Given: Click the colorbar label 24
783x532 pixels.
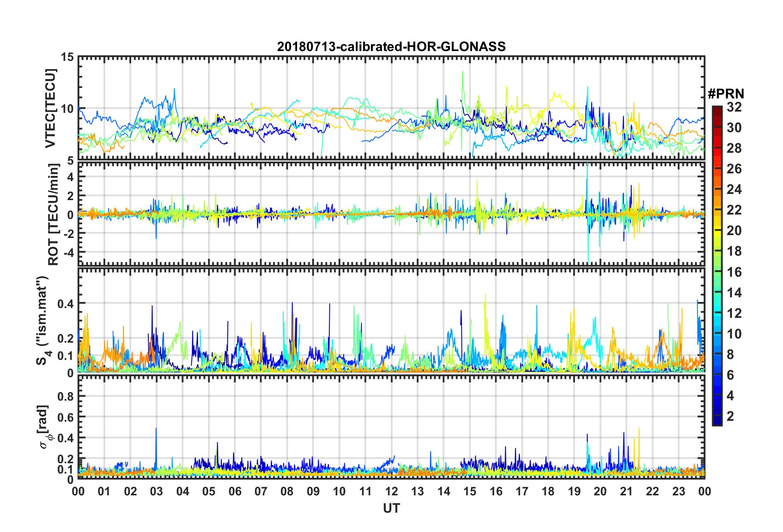Looking at the screenshot, I should pos(734,189).
